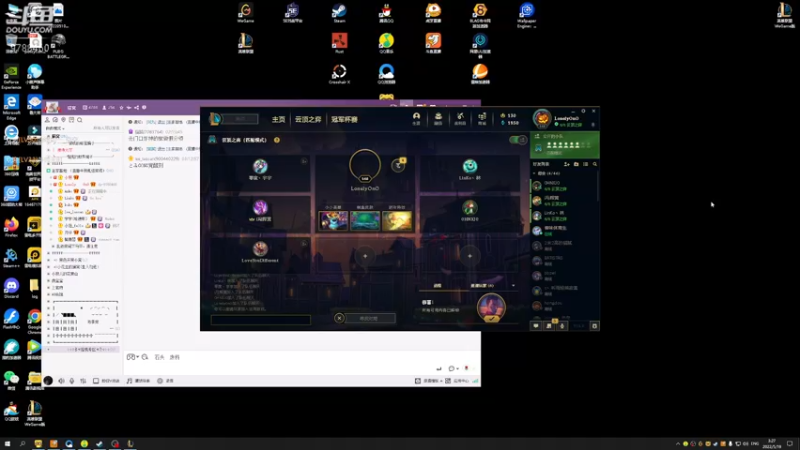Click the star favorite icon in the YY title bar
This screenshot has width=800, height=450.
pos(121,108)
